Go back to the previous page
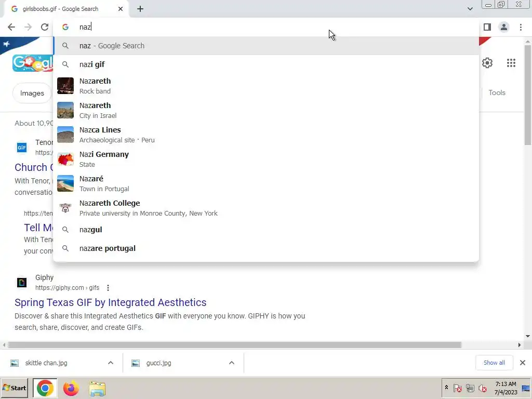The height and width of the screenshot is (399, 532). point(11,27)
